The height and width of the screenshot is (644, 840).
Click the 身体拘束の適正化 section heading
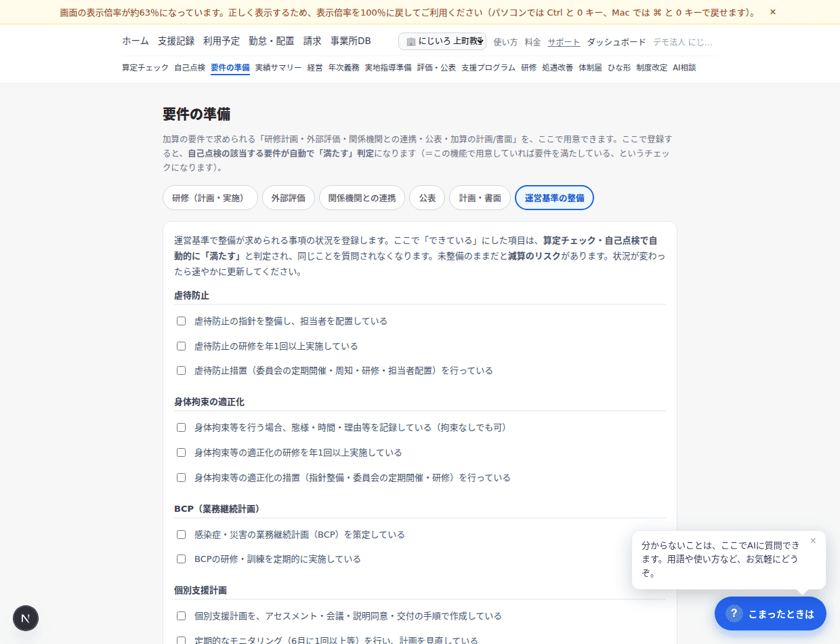coord(209,402)
